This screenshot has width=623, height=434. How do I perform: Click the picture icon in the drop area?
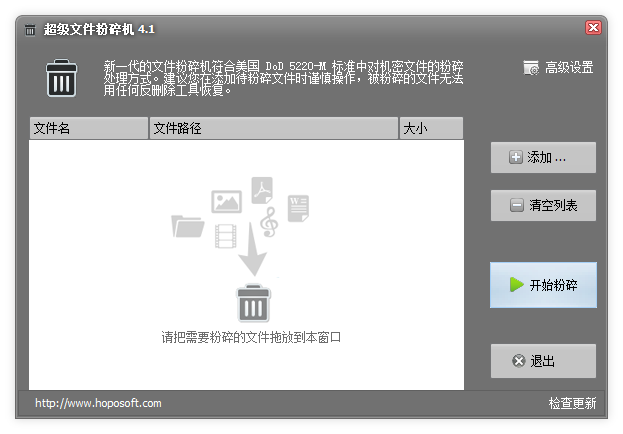[227, 201]
